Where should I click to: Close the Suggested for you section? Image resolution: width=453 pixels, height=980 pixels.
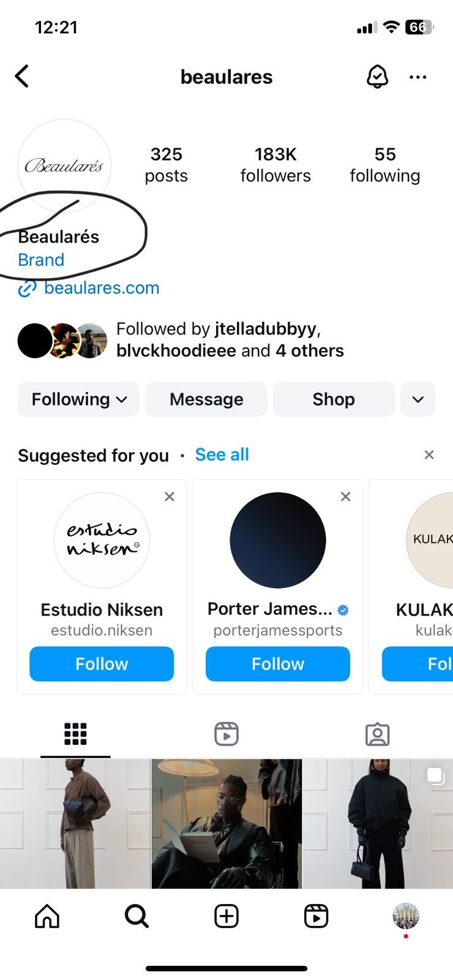[x=429, y=454]
